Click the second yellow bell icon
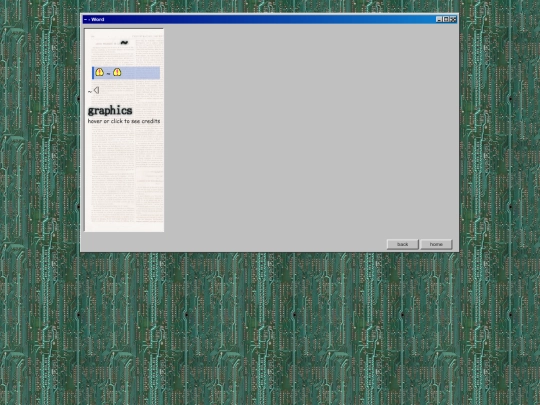The image size is (540, 405). 117,72
